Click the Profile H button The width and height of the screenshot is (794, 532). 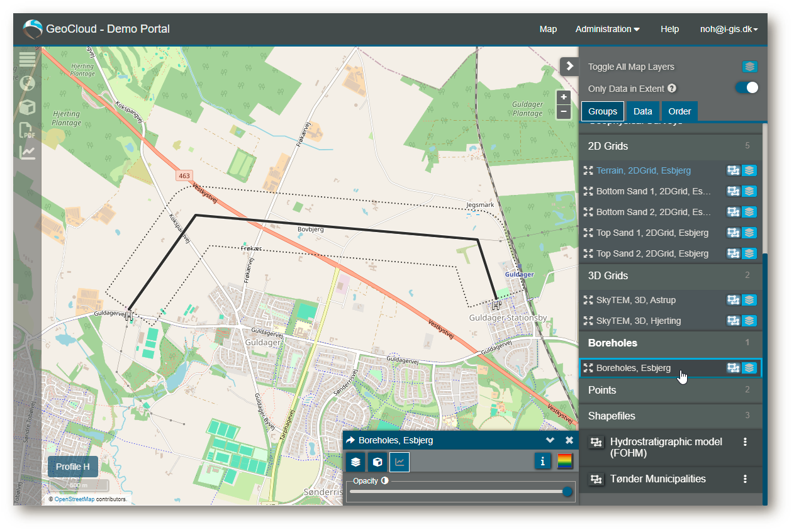(73, 467)
